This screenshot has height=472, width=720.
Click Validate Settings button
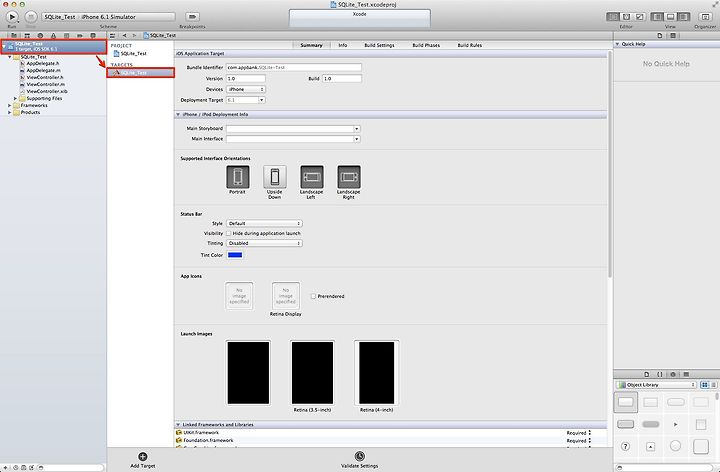[x=360, y=460]
